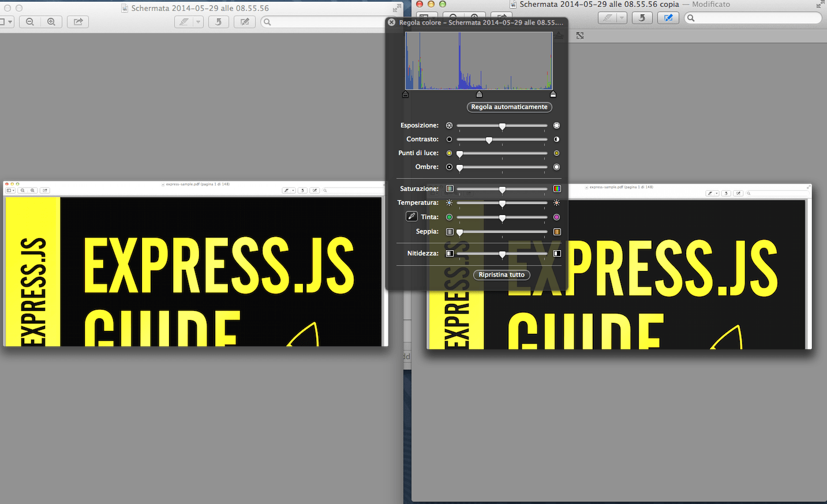Close the Regola colore panel
Screen dimensions: 827x504
tap(392, 22)
